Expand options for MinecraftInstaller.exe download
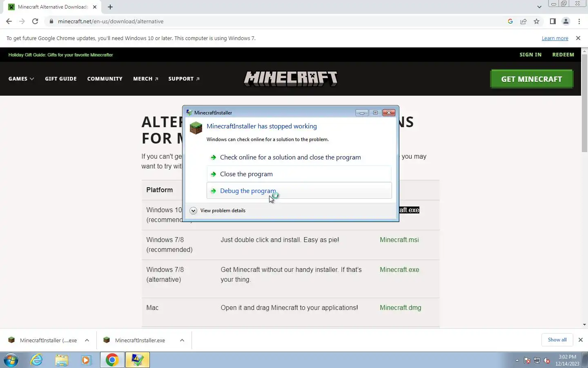The height and width of the screenshot is (368, 588). pos(182,340)
